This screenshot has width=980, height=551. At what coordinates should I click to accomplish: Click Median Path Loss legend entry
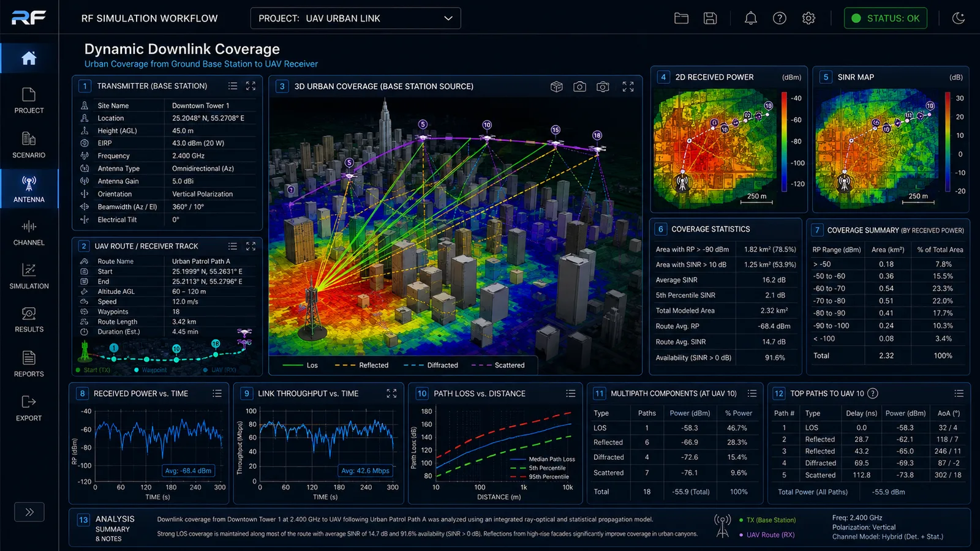543,459
